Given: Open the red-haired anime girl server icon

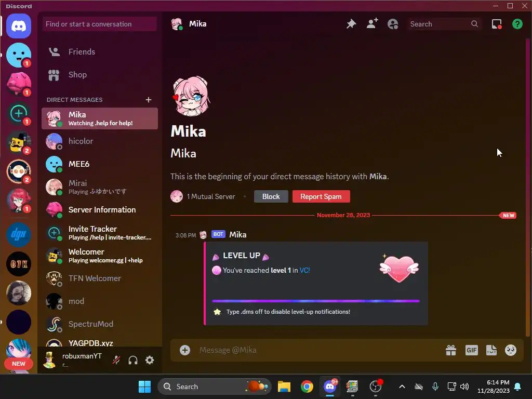Looking at the screenshot, I should tap(19, 201).
